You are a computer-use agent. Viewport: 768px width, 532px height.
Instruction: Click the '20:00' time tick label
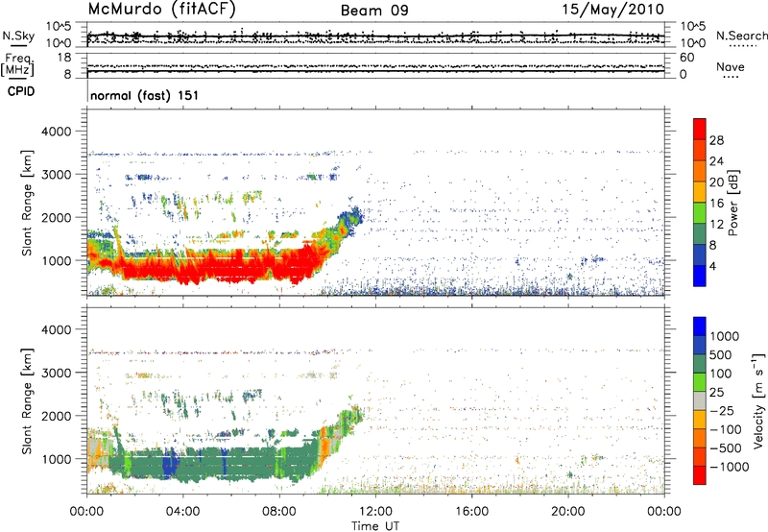(x=568, y=512)
